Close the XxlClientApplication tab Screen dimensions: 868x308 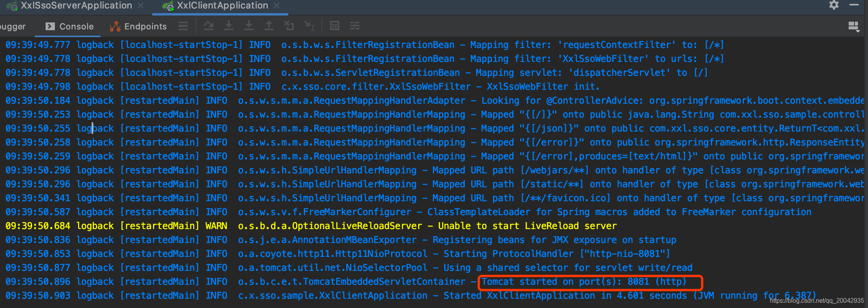[x=277, y=6]
